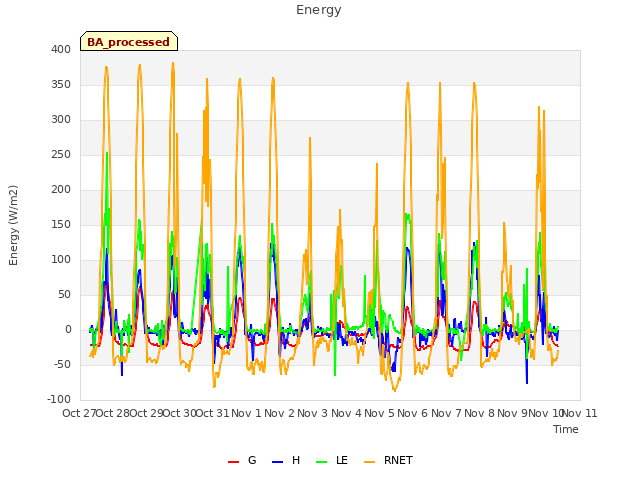Click the Oct 30 x-axis tick

tap(179, 413)
